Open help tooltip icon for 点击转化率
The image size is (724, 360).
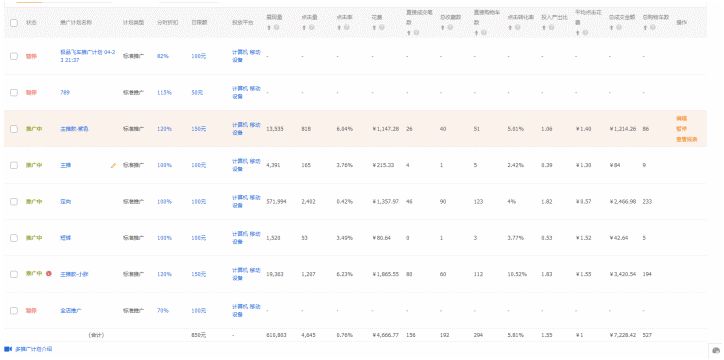pyautogui.click(x=518, y=28)
